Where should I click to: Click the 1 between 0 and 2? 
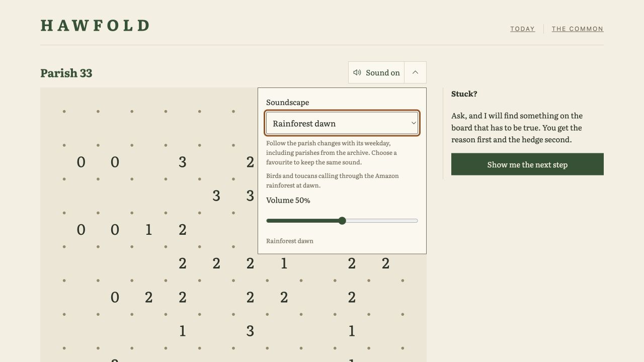148,230
